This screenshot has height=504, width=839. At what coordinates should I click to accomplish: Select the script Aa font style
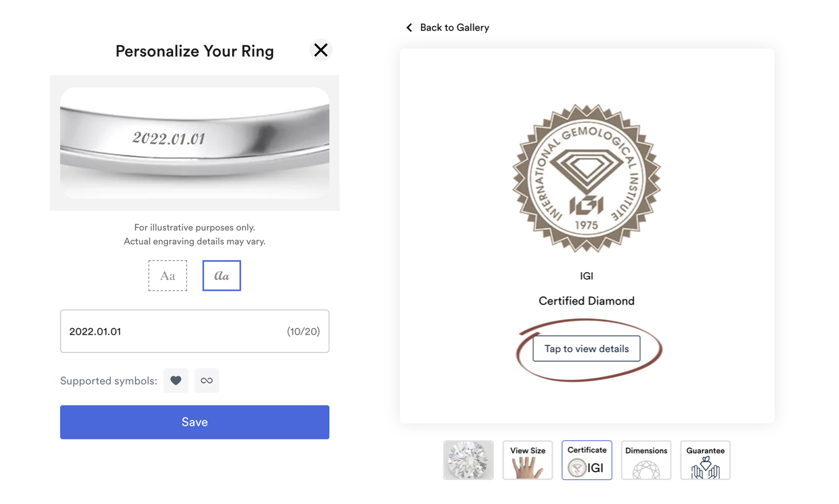(x=222, y=275)
